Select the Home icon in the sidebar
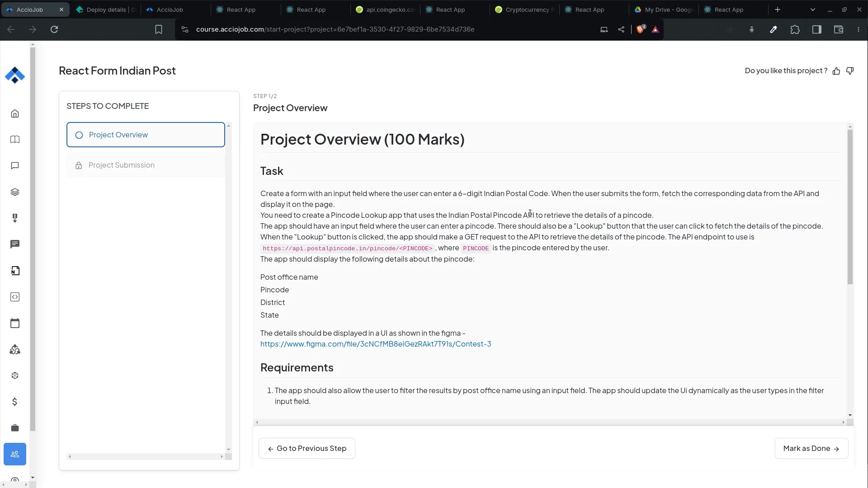This screenshot has width=868, height=488. click(15, 113)
